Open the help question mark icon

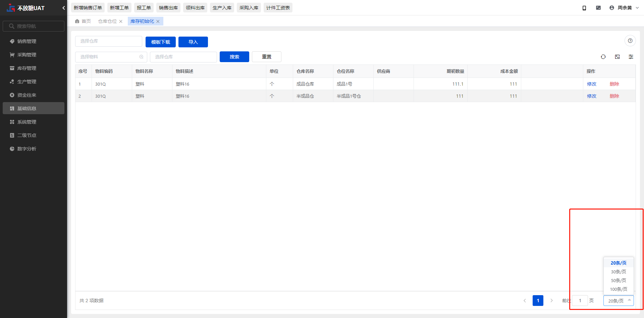pos(630,41)
